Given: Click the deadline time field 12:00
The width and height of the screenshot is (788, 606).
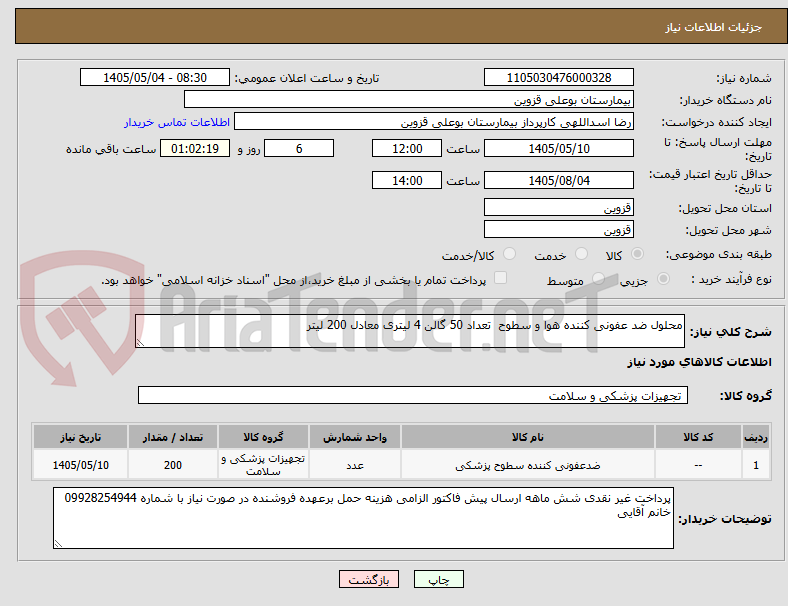Looking at the screenshot, I should tap(407, 148).
